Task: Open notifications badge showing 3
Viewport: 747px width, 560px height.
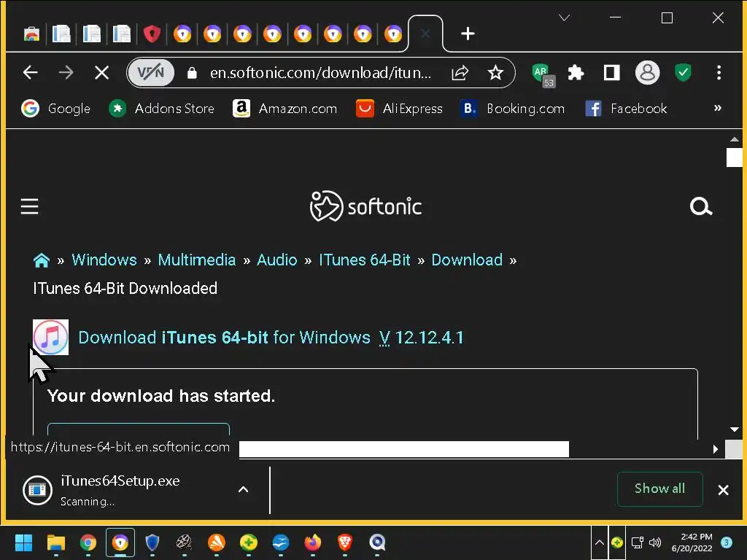Action: point(727,542)
